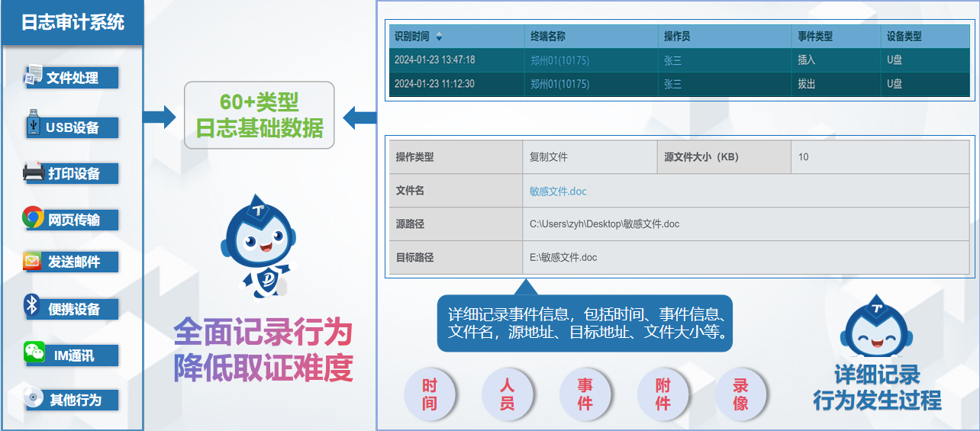Click the envelope icon beside 发送邮件
980x431 pixels.
32,261
